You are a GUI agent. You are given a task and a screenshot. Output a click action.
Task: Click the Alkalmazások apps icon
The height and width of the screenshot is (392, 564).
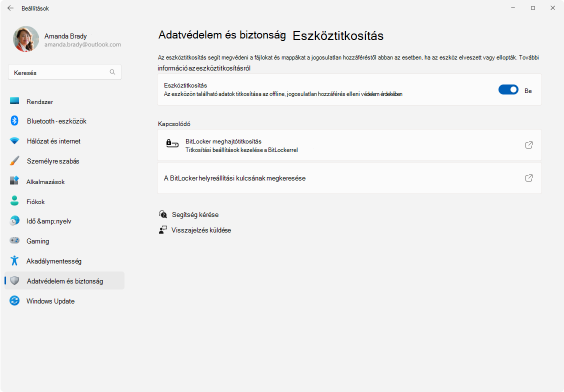(14, 180)
